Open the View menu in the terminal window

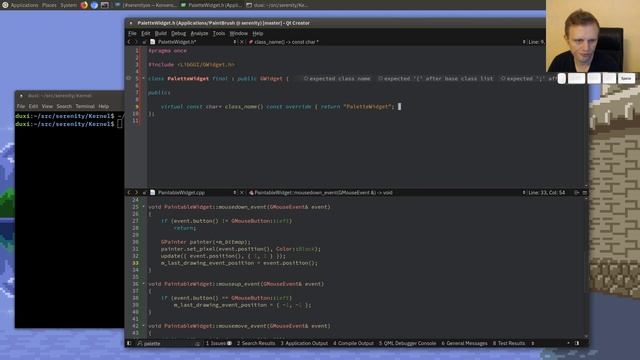pos(47,106)
